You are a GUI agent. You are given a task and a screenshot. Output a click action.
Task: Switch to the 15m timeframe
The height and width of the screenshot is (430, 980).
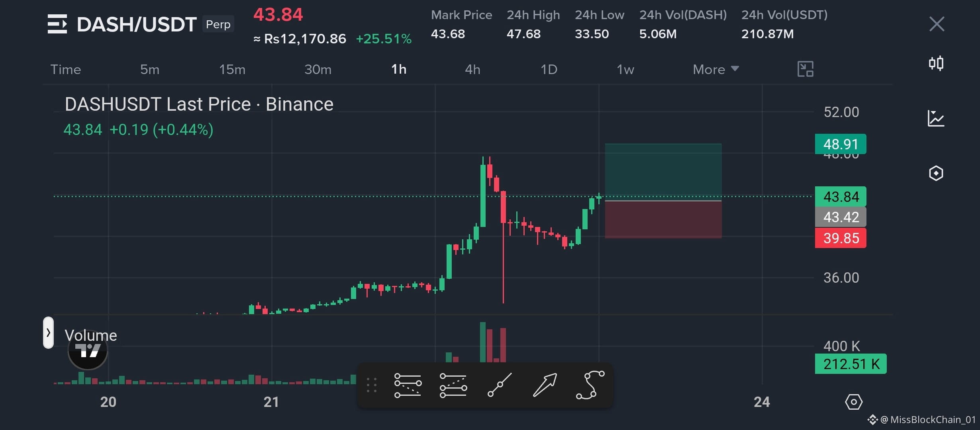232,69
